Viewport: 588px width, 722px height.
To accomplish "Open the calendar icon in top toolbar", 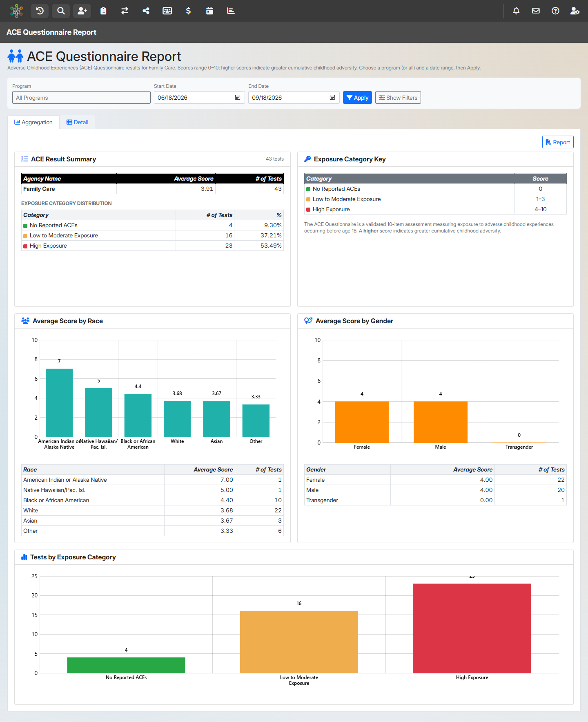I will (x=209, y=11).
